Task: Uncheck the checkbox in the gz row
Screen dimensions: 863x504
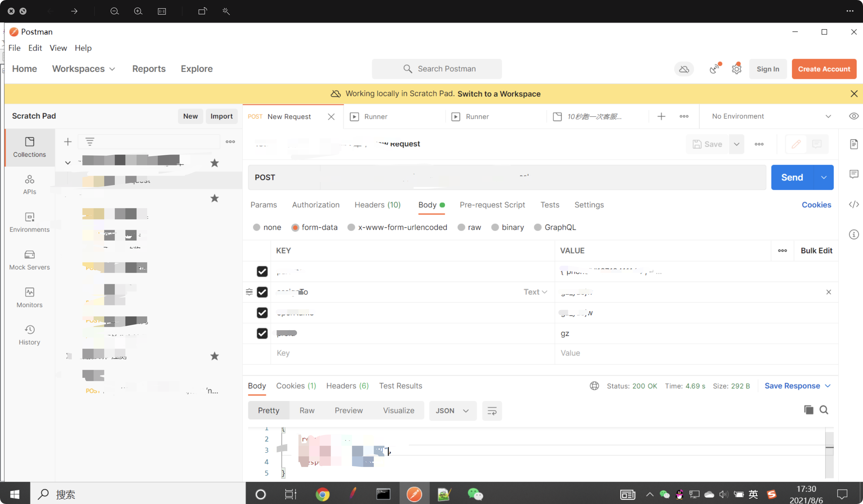Action: pos(262,333)
